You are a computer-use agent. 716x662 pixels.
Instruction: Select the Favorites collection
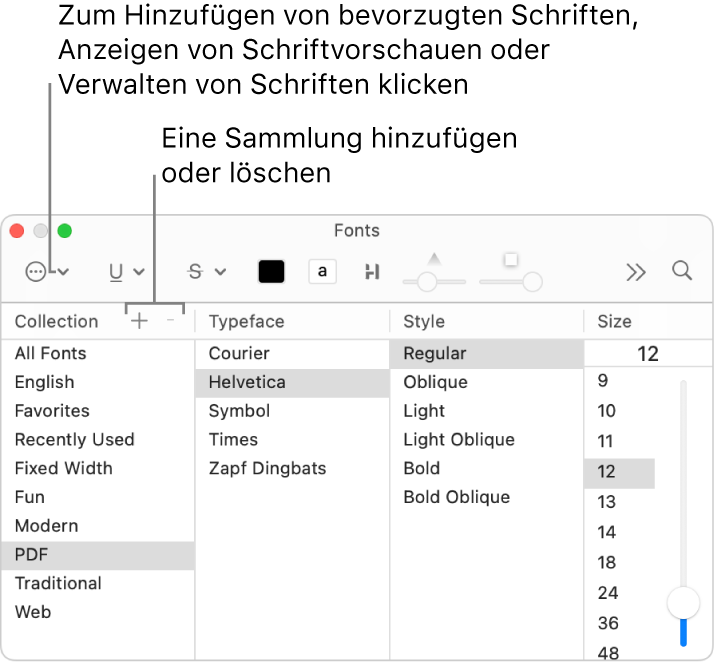point(52,411)
